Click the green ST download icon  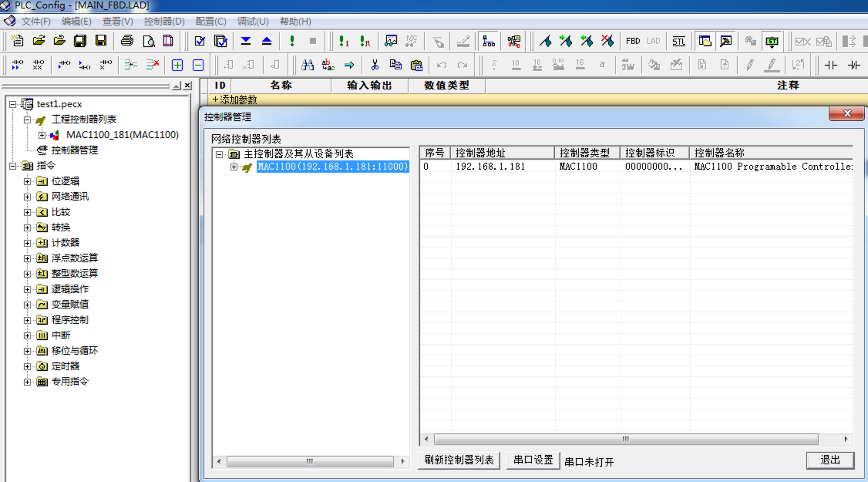(x=772, y=41)
